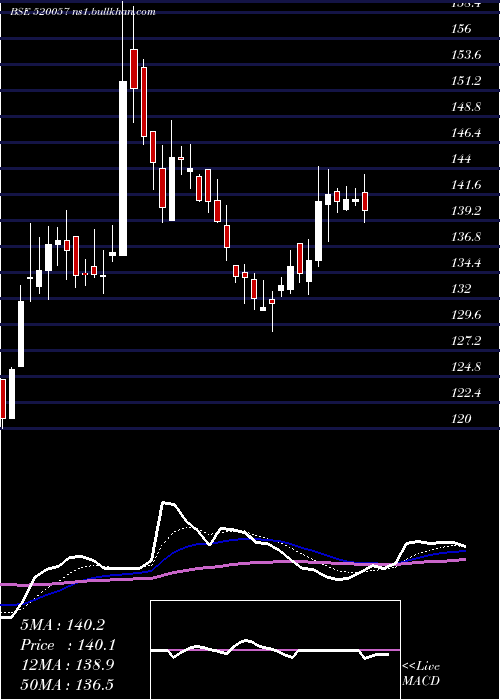Viewport: 500px width, 700px height.
Task: Click the 139.2 price axis label
Action: pos(466,211)
